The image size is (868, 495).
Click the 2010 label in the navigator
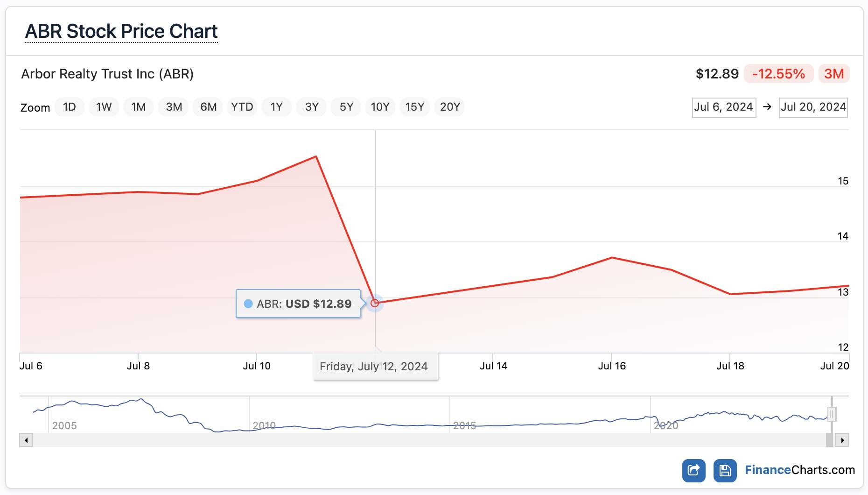coord(264,425)
